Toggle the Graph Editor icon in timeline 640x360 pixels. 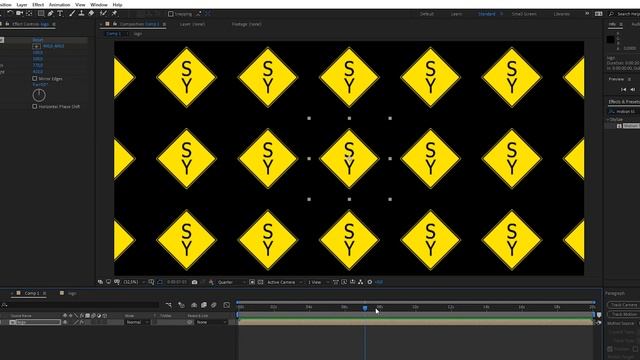pyautogui.click(x=227, y=305)
